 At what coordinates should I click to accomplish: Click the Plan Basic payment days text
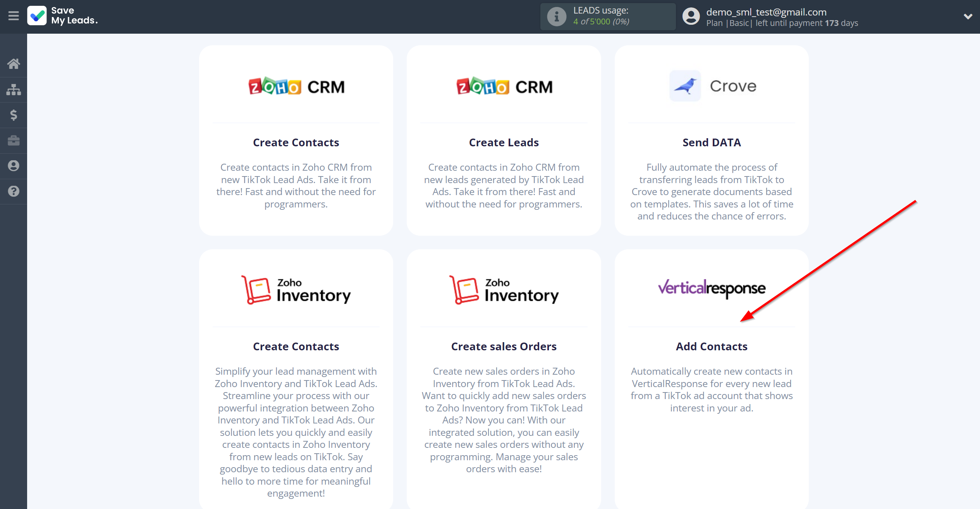[782, 23]
